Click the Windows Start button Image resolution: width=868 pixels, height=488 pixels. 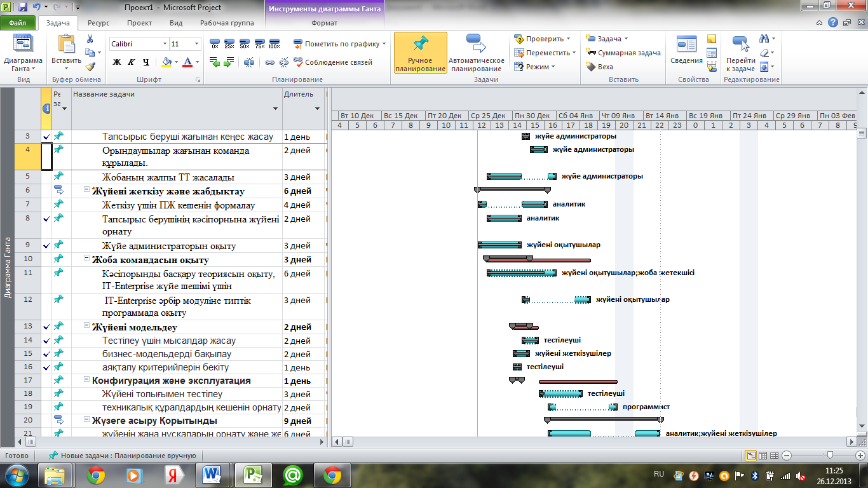[17, 475]
